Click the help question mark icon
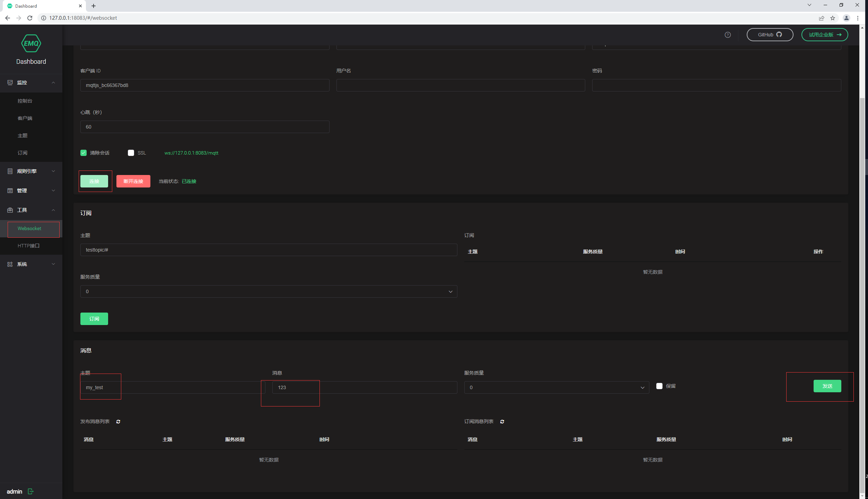 click(x=727, y=35)
